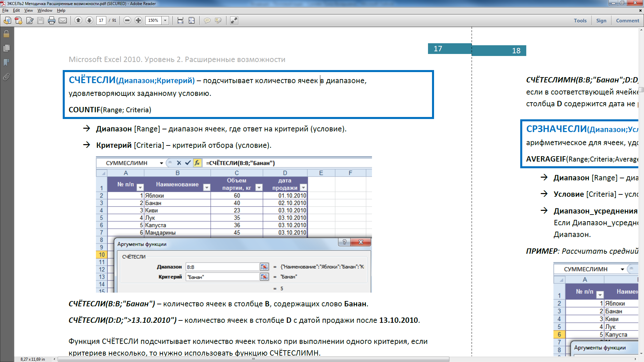Click word Критерий in bullet list
Screen dimensions: 644x362
(114, 145)
